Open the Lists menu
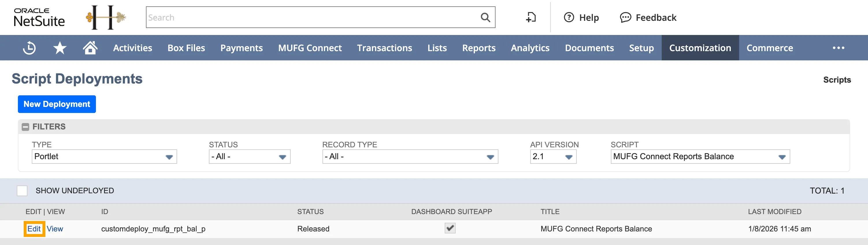Image resolution: width=868 pixels, height=245 pixels. coord(437,48)
